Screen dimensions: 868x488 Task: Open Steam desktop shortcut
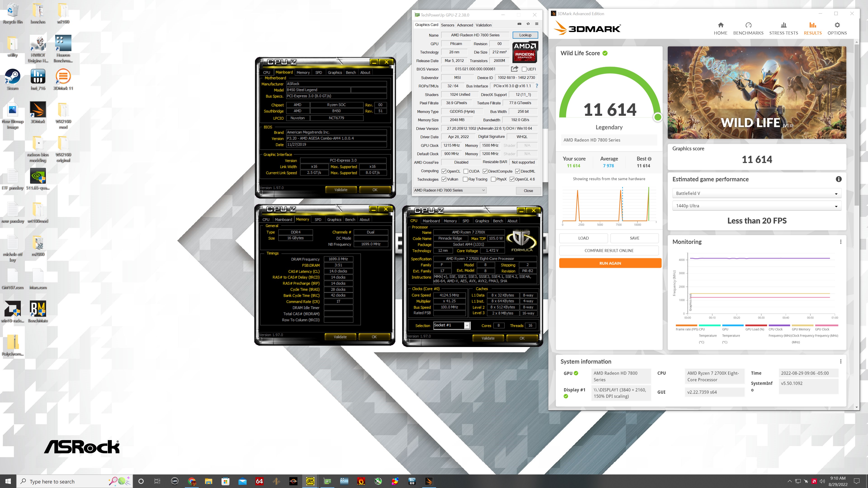click(12, 80)
